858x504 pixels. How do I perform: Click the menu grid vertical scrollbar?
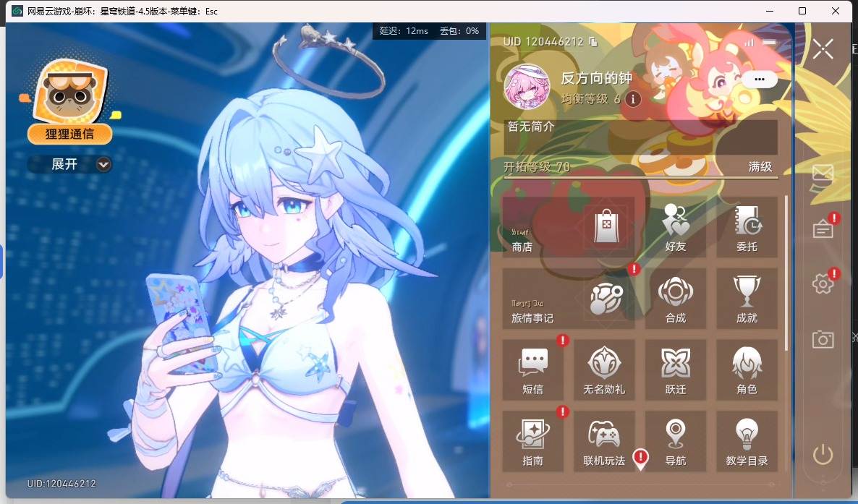click(x=786, y=273)
